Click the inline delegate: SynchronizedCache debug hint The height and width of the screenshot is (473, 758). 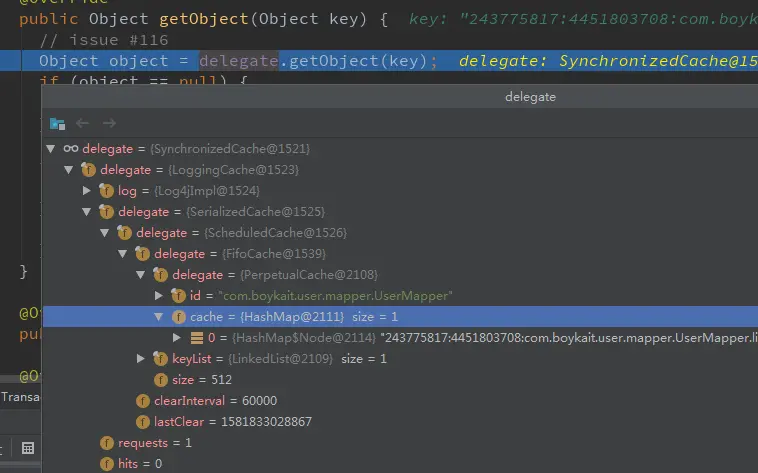point(608,61)
